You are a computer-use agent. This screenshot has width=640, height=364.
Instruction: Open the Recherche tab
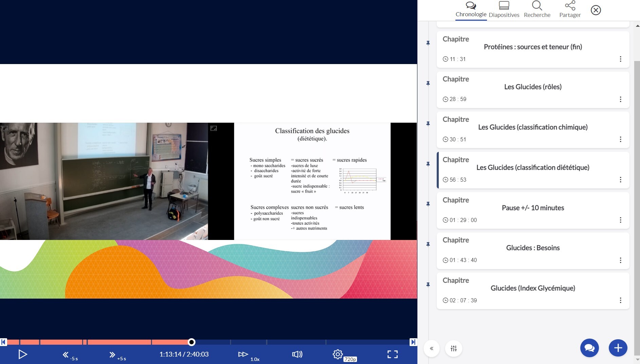point(537,10)
